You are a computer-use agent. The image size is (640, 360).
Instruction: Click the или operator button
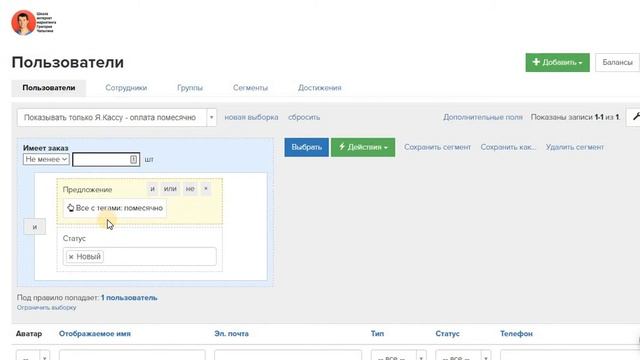click(x=170, y=189)
